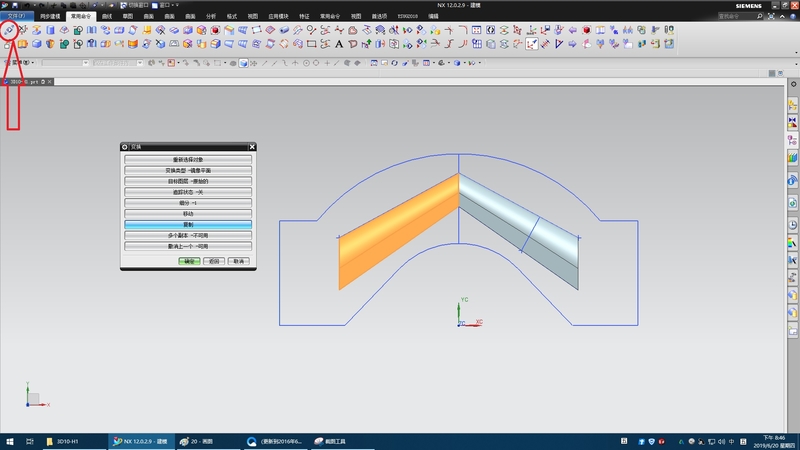Viewport: 800px width, 450px height.
Task: Open the quick access customize arrow
Action: coord(178,5)
